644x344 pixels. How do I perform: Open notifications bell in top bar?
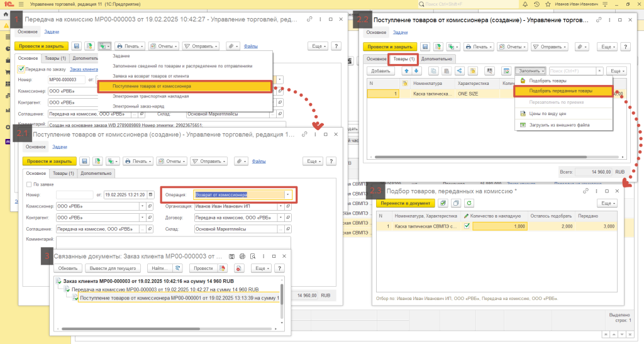pos(525,4)
